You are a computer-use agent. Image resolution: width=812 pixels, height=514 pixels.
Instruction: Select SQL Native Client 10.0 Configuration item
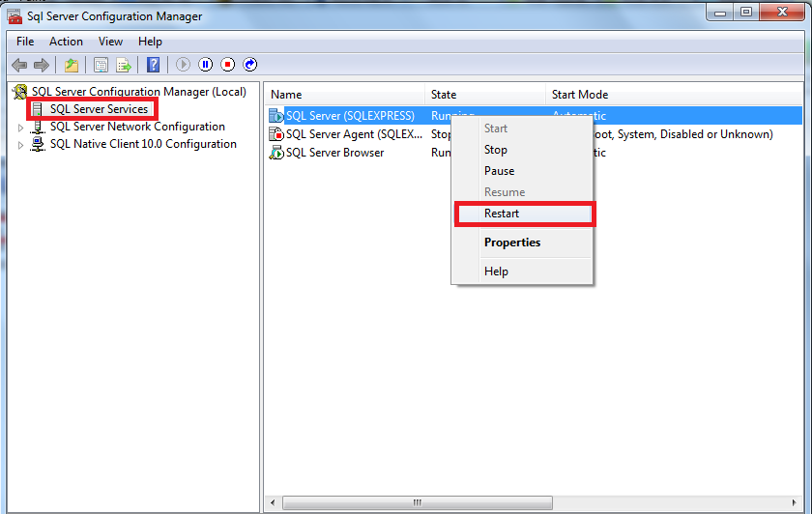(x=143, y=144)
